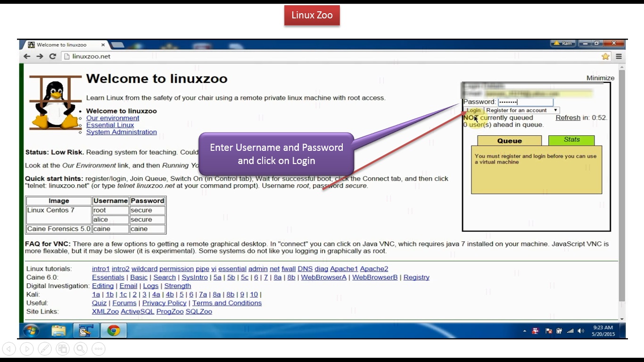Open the taskbar app with the T icon

(86, 330)
